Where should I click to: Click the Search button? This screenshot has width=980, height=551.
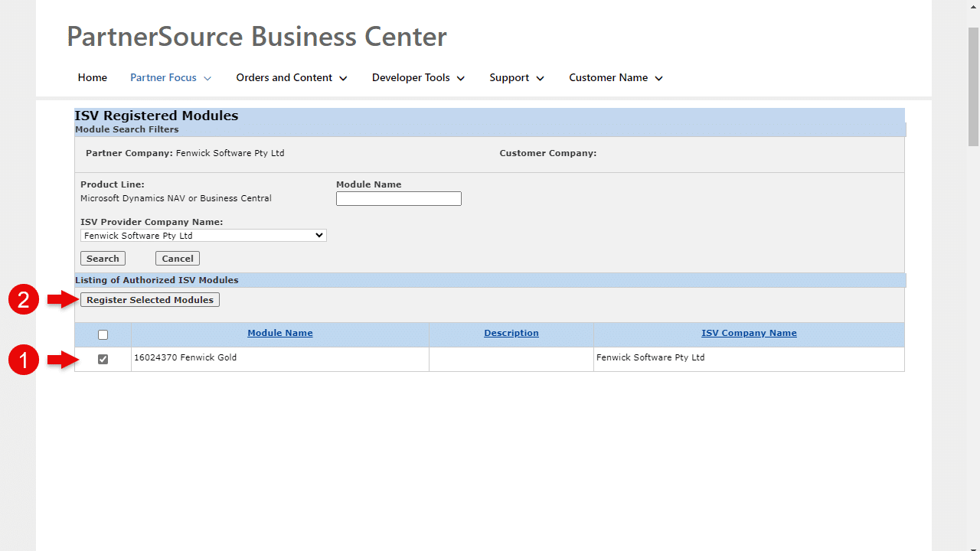click(103, 259)
